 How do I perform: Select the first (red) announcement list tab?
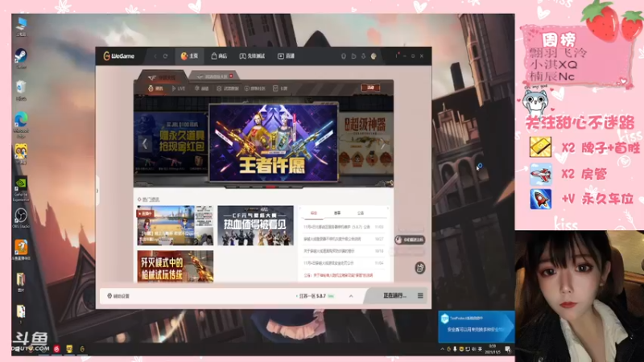click(314, 213)
